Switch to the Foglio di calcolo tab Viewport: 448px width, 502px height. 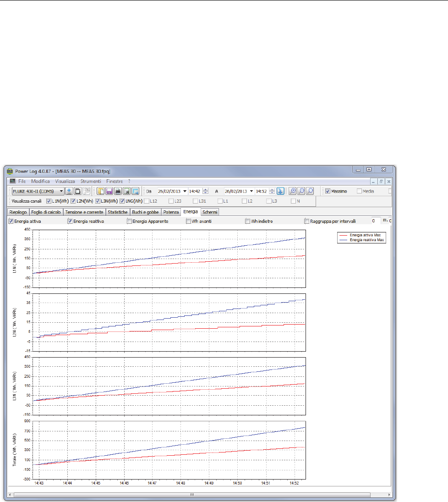tap(46, 212)
